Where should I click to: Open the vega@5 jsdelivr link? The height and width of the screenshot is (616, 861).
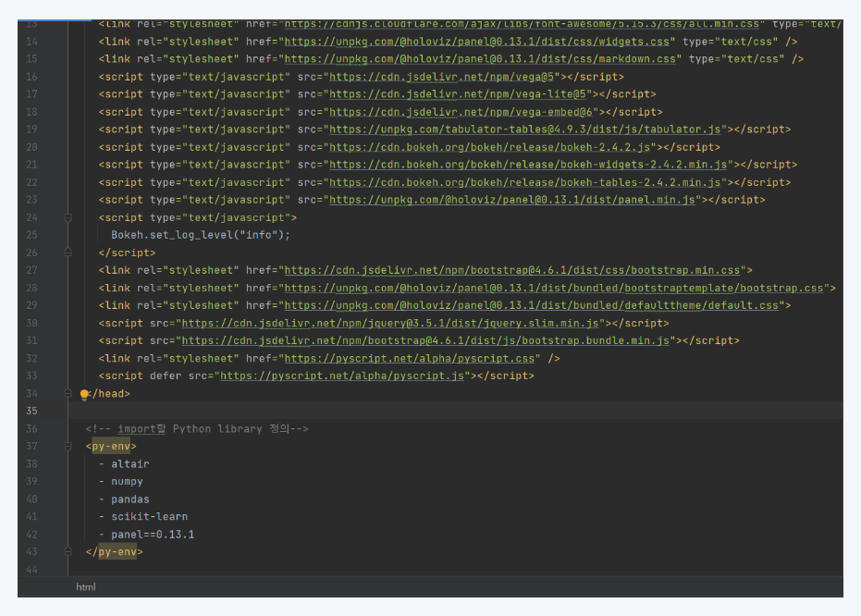[x=441, y=77]
